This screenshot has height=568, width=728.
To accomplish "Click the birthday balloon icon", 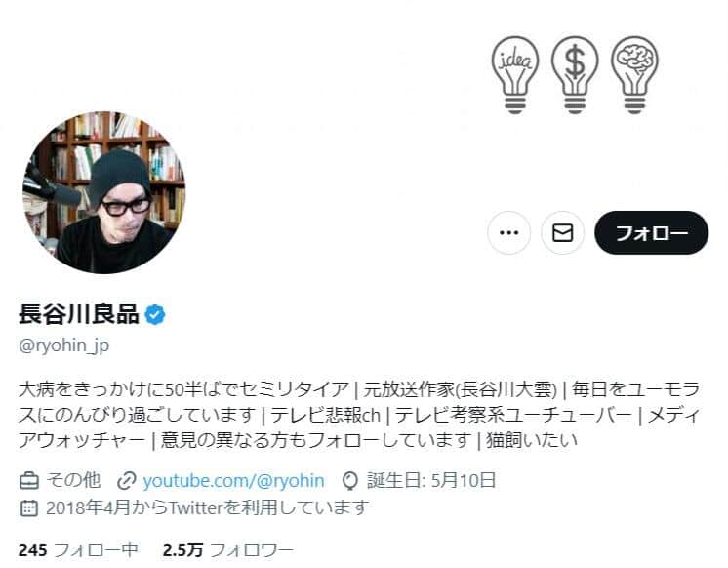I will coord(350,481).
